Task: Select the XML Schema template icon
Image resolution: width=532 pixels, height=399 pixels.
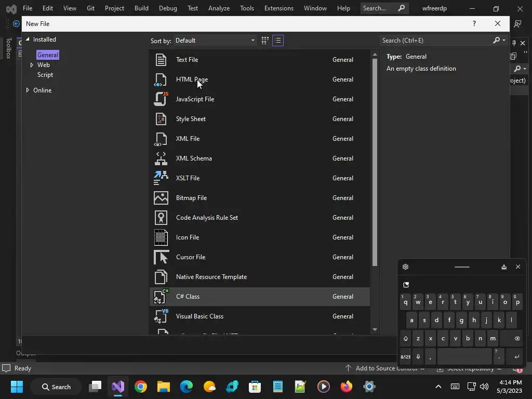Action: coord(161,158)
